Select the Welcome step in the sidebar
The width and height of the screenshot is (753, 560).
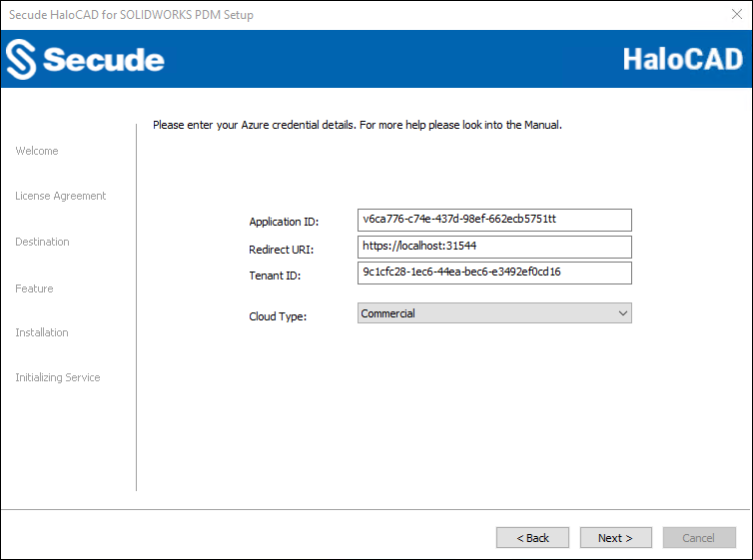click(37, 151)
